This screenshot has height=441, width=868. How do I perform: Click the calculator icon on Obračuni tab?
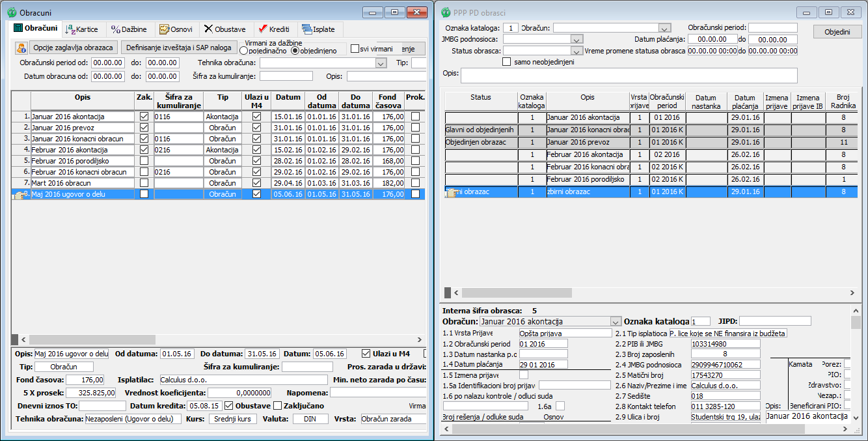18,29
